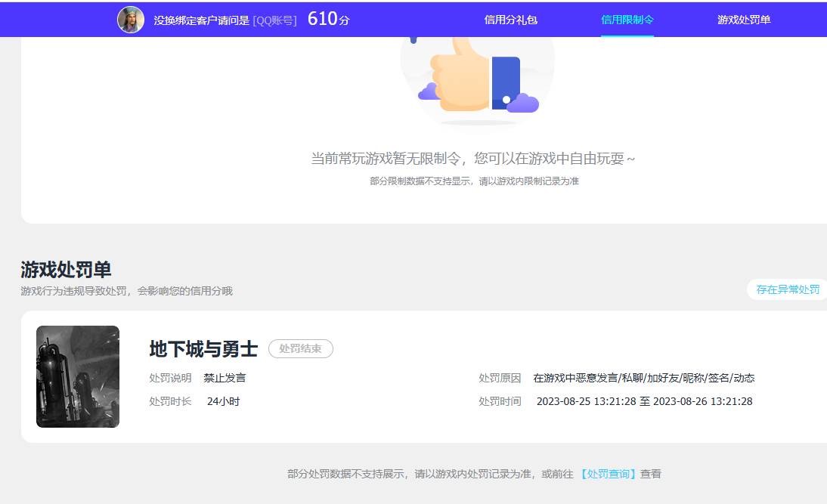Click the 处罚原因 label
Image resolution: width=827 pixels, height=504 pixels.
(x=500, y=378)
